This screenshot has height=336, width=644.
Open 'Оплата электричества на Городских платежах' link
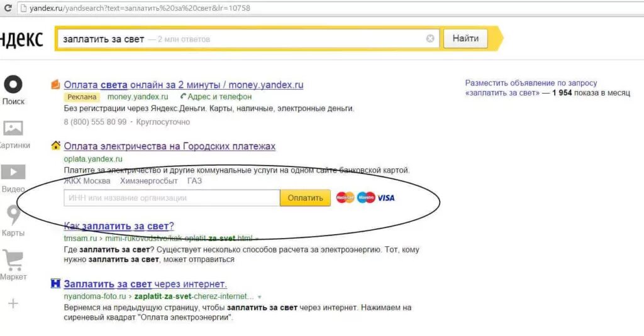coord(170,146)
